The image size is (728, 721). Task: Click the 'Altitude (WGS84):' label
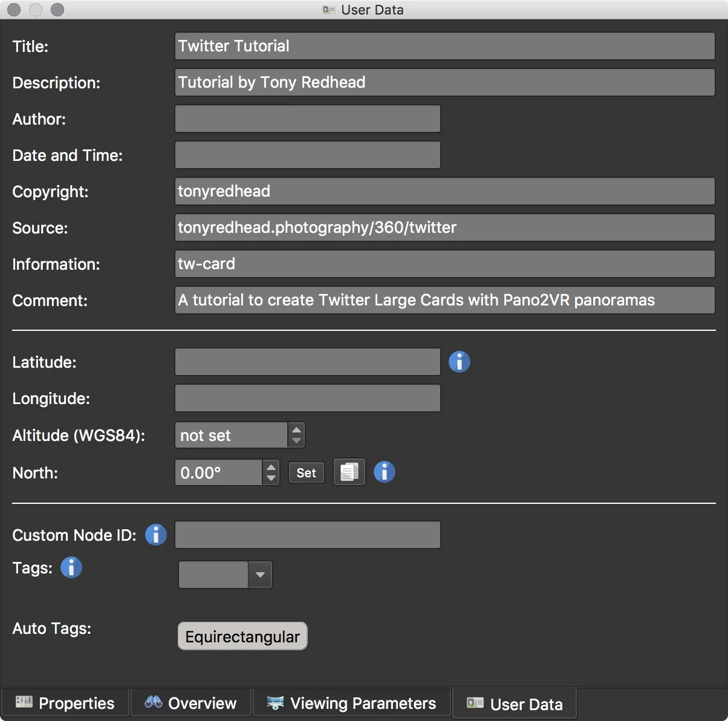[79, 436]
